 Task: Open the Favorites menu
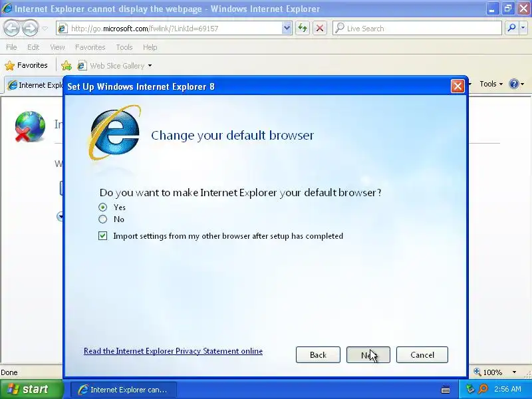tap(90, 47)
